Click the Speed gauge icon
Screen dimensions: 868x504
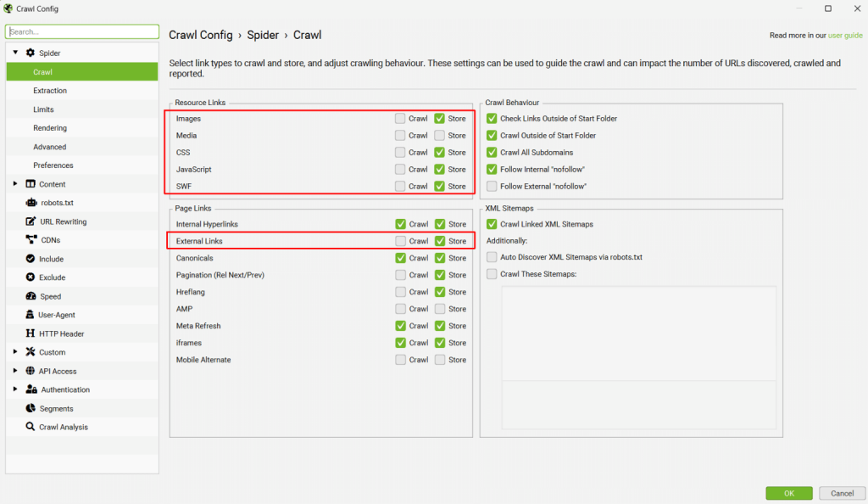tap(31, 296)
